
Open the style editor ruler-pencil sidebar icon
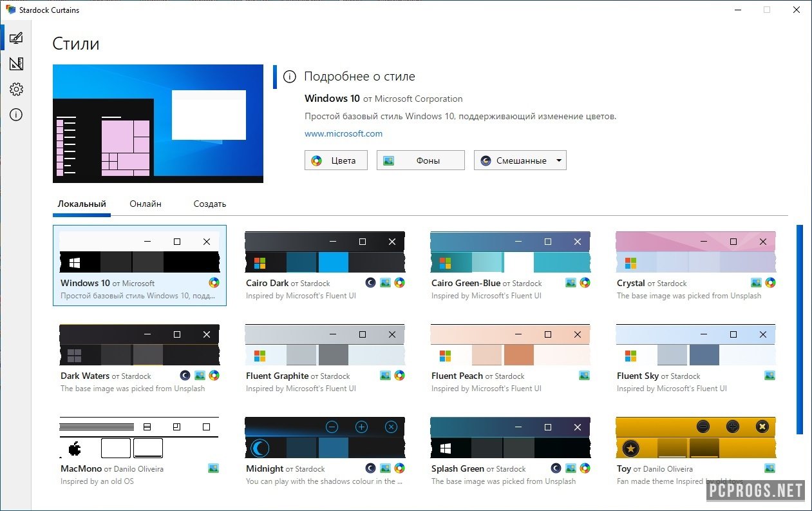point(16,64)
